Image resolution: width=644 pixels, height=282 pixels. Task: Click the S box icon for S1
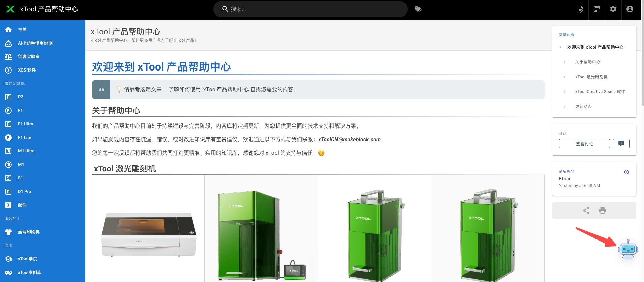pos(8,178)
